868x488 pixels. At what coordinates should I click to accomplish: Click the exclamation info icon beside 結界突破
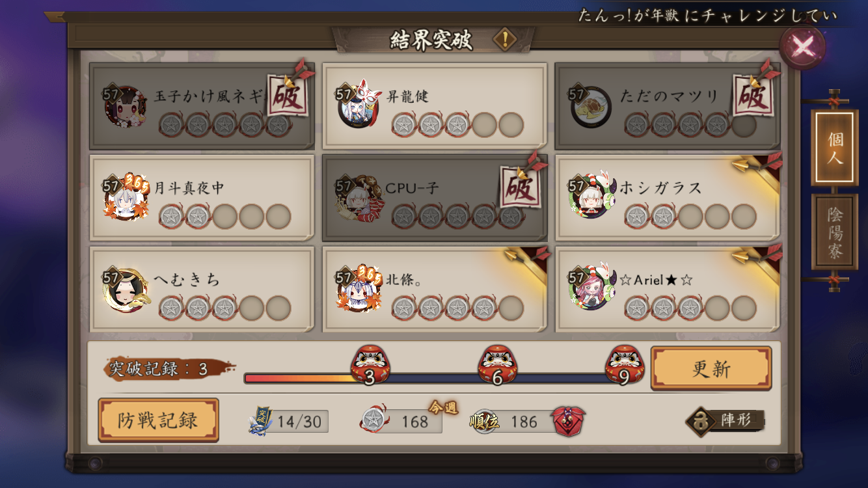[504, 40]
